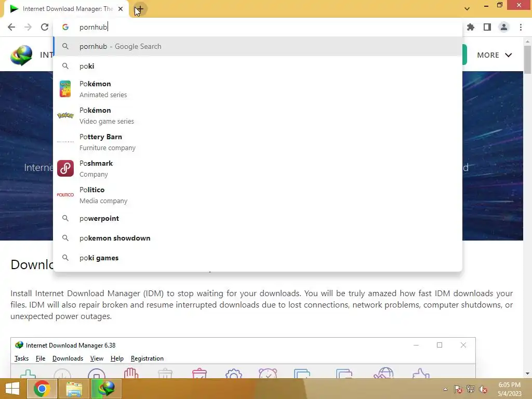Click the muted volume tray icon
532x399 pixels.
tap(483, 389)
